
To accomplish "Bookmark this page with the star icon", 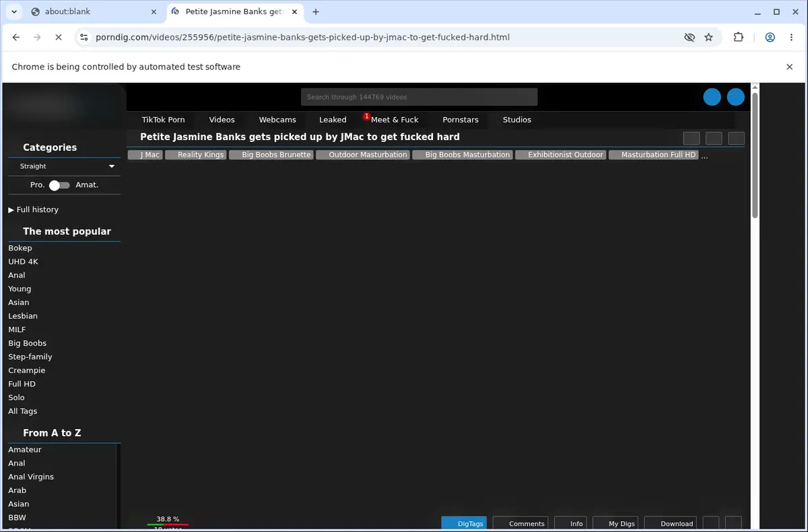I will (708, 38).
